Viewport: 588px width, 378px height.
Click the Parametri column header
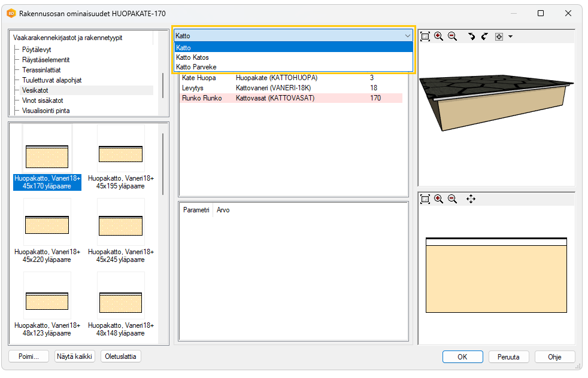coord(196,210)
